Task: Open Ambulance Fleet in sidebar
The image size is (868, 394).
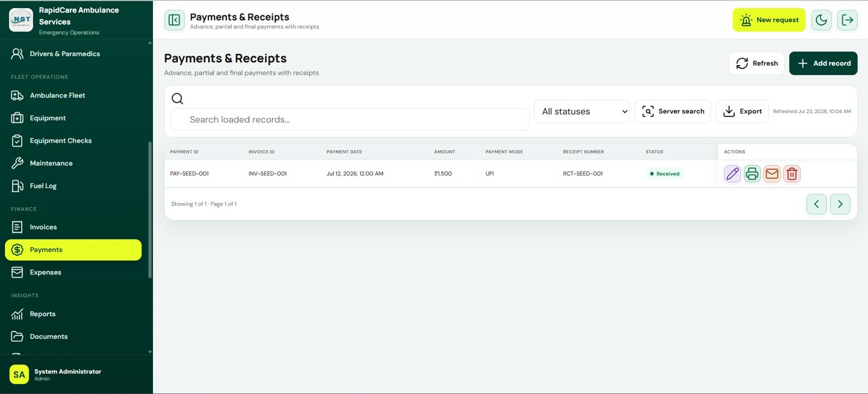Action: 73,96
